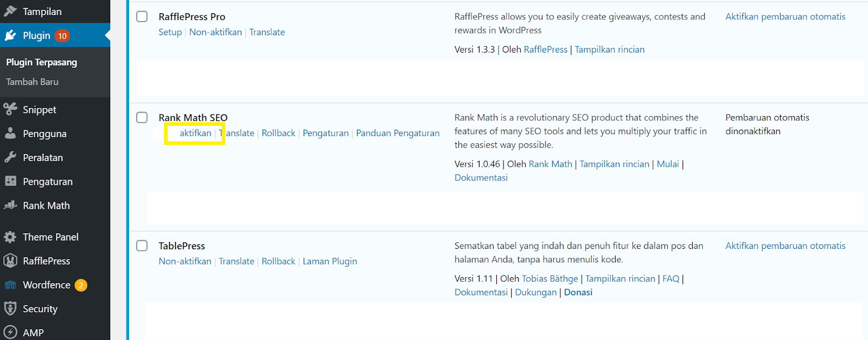Click Tampilkan rincian for RafflePress Pro
868x340 pixels.
click(x=610, y=49)
